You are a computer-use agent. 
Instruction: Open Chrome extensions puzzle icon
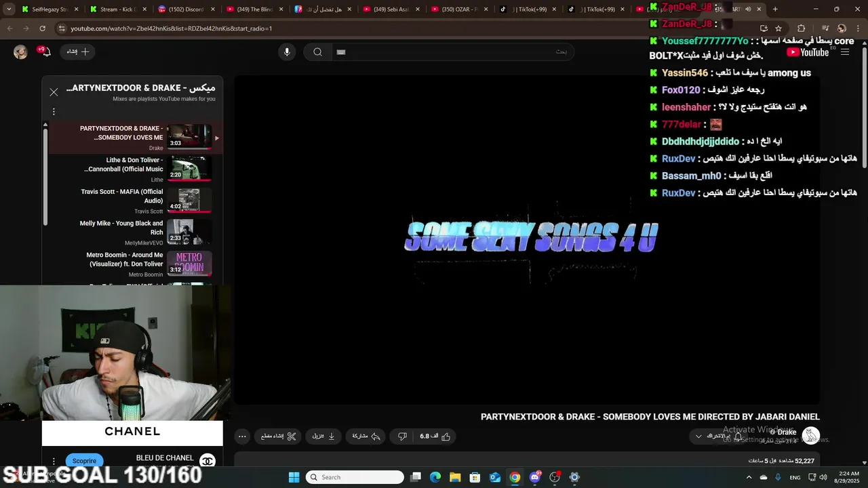pos(801,28)
